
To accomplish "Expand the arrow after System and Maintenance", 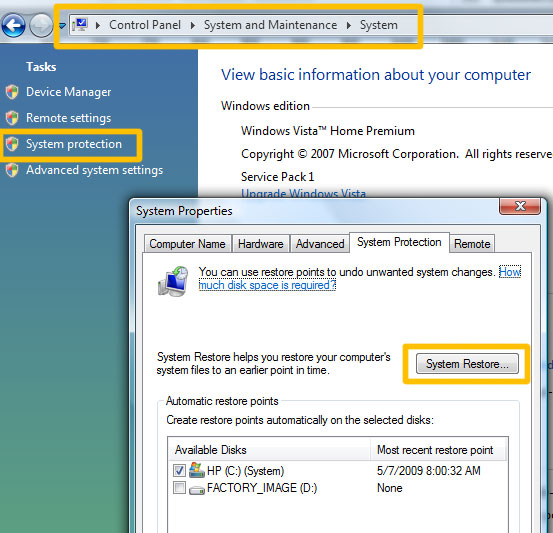I will (349, 25).
